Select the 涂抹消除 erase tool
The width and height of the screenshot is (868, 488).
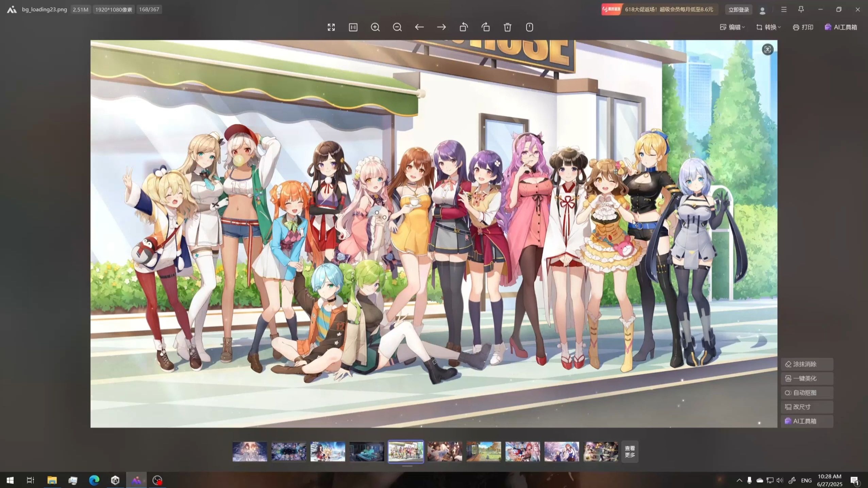coord(807,364)
